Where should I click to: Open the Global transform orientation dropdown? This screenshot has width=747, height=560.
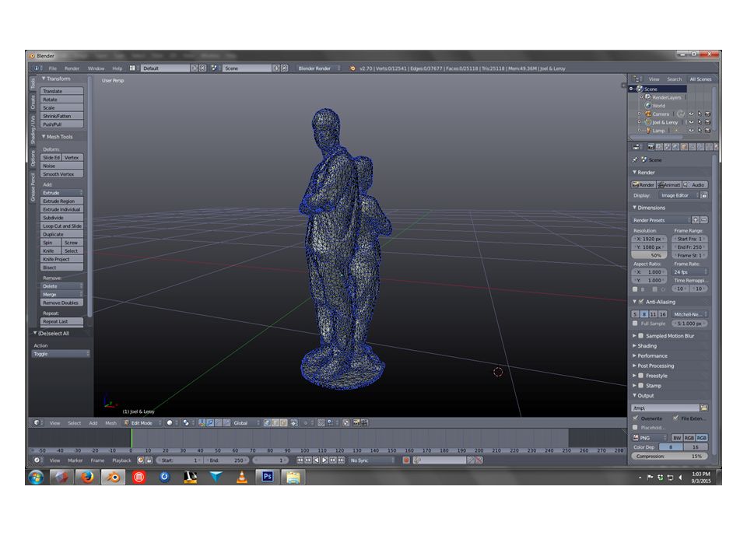[247, 423]
